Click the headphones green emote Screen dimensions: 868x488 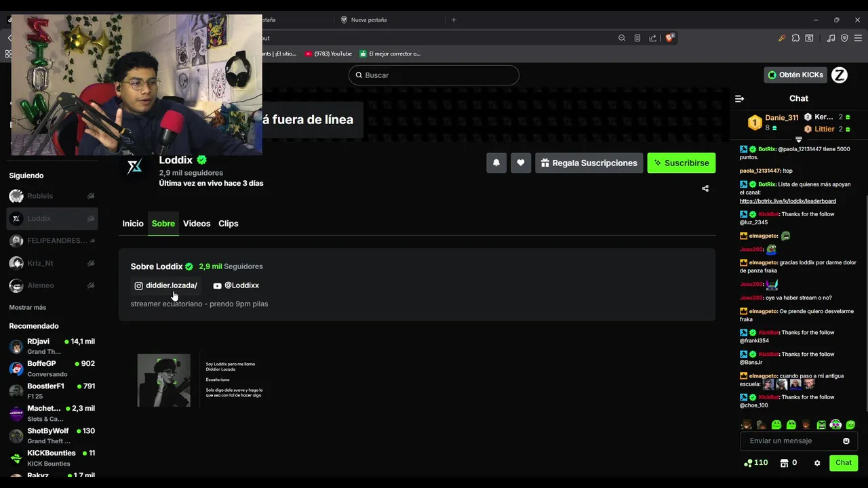[835, 425]
